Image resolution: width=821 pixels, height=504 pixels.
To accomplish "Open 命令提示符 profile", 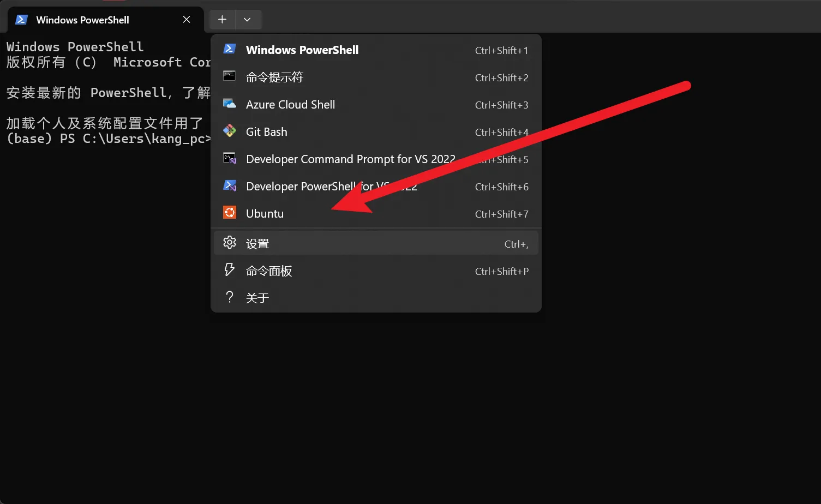I will [x=376, y=77].
